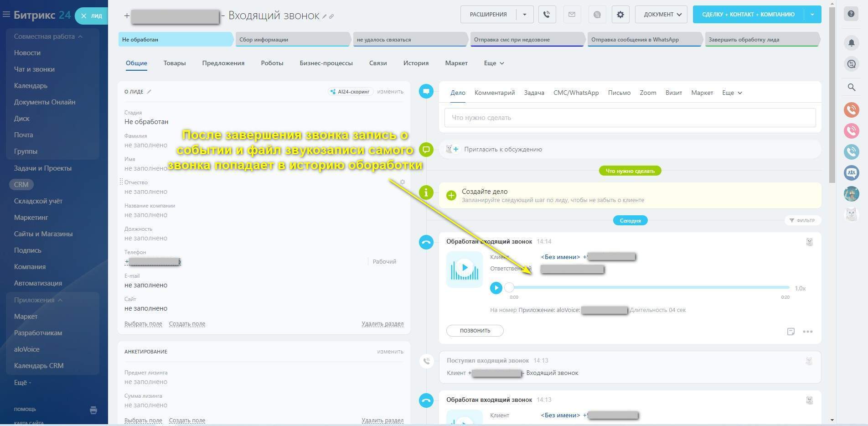
Task: Open the note icon on the 14:14 call
Action: coord(791,332)
